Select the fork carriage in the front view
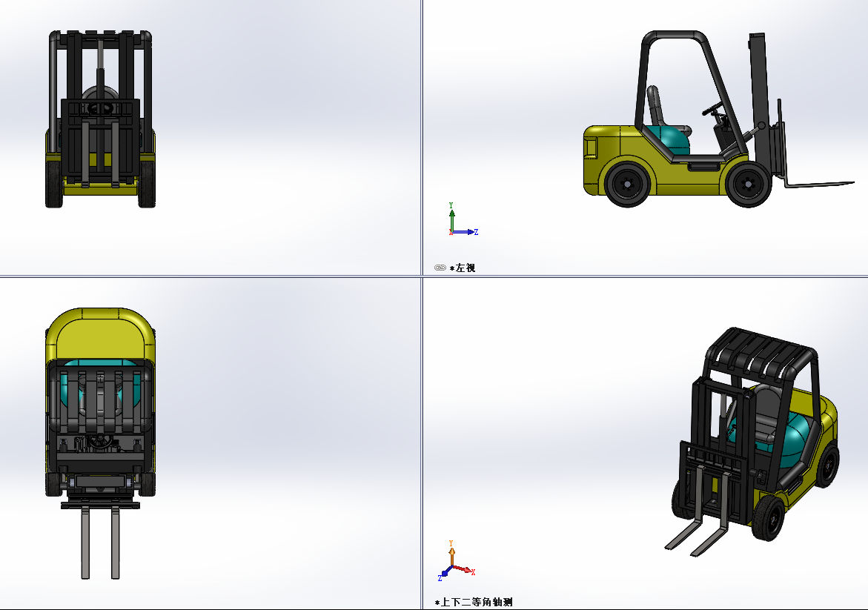 [100, 139]
